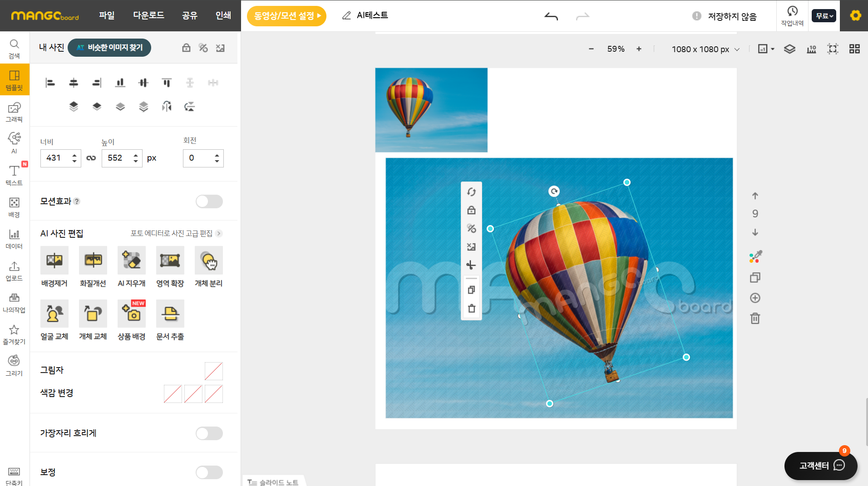Image resolution: width=868 pixels, height=486 pixels.
Task: Select the 그림자 shadow swatch
Action: point(214,371)
